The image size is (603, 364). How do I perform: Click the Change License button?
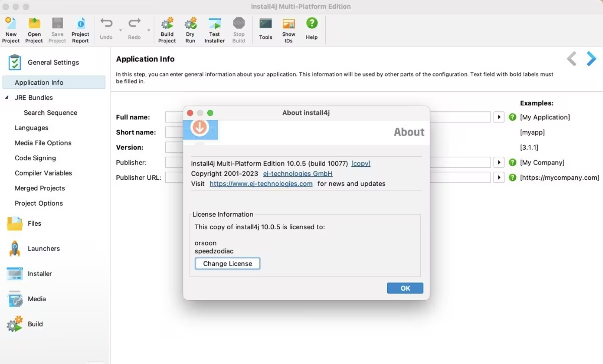point(227,263)
